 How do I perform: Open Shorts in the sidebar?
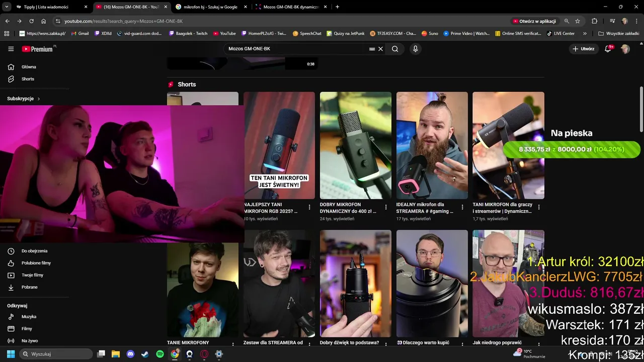(28, 79)
